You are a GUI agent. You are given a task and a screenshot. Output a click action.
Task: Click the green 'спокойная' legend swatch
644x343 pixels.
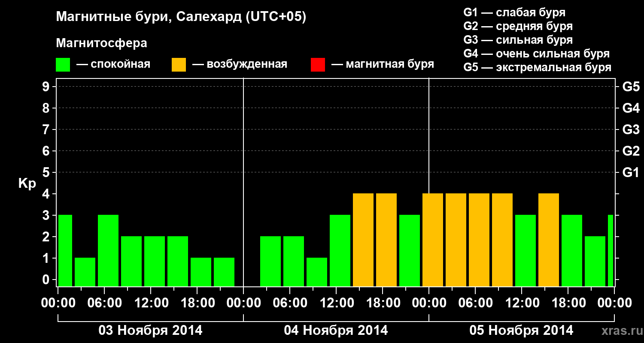tap(63, 65)
